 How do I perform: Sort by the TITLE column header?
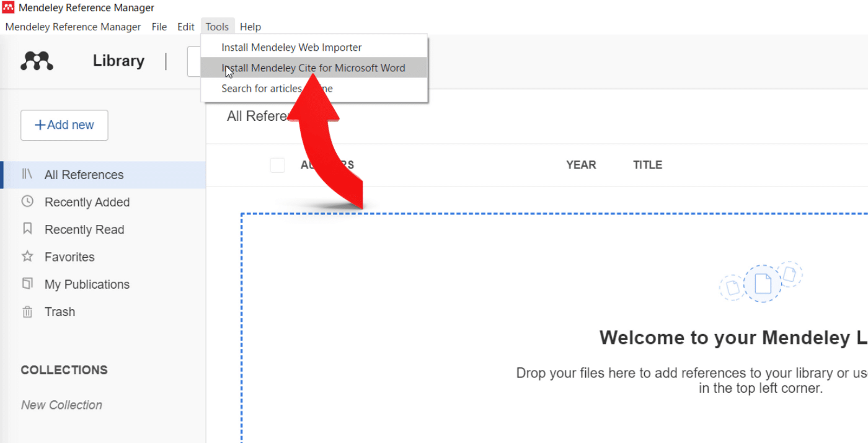point(648,165)
